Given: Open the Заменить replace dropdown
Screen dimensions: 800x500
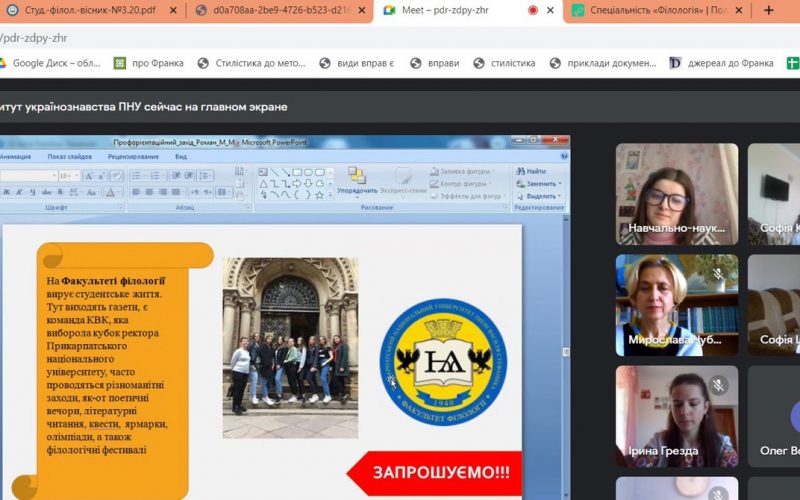Looking at the screenshot, I should (x=541, y=184).
